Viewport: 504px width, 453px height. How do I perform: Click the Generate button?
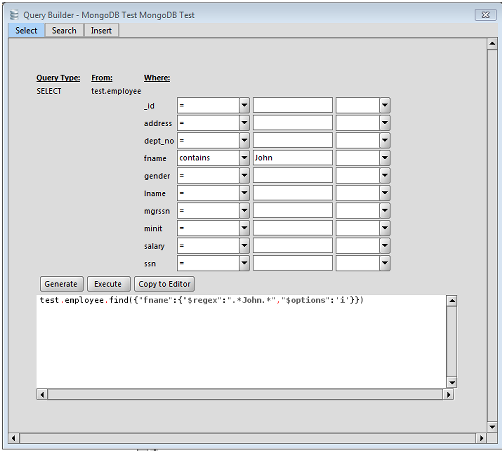[61, 284]
